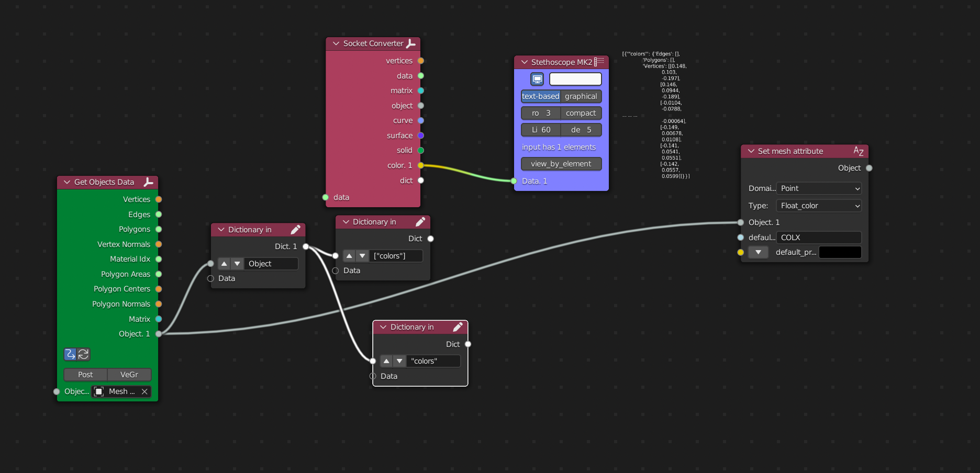Click the Stethoscope MK2 header icon
The width and height of the screenshot is (980, 473).
[599, 62]
